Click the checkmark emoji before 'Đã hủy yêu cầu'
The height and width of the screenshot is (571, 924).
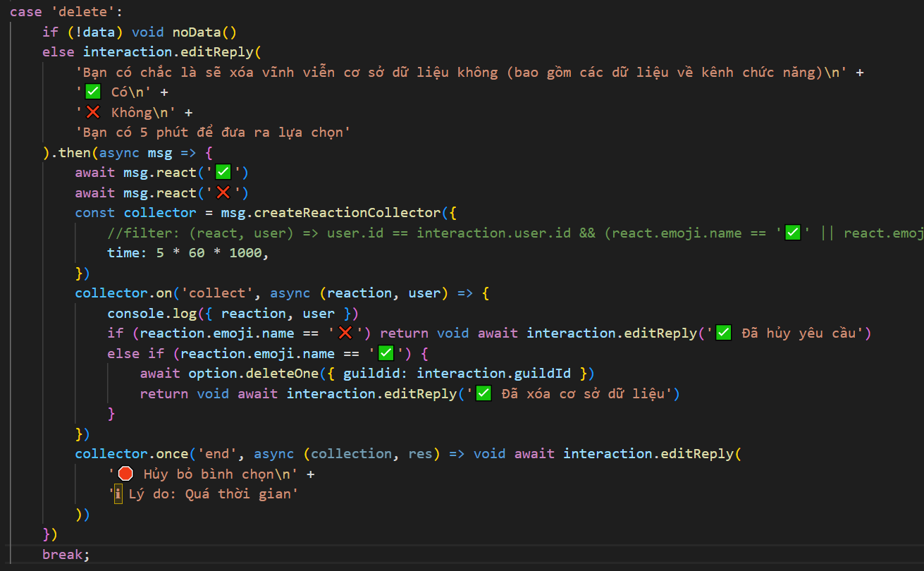coord(723,333)
